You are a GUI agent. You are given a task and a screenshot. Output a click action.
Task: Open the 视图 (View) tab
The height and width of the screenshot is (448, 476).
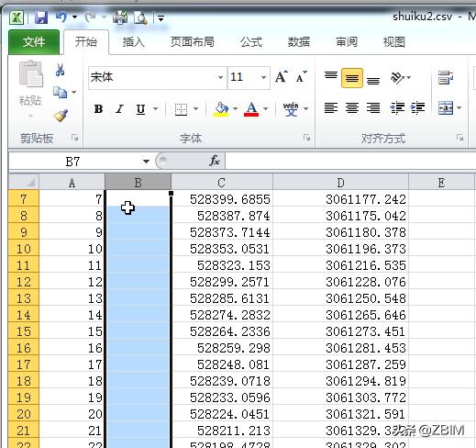pos(394,42)
